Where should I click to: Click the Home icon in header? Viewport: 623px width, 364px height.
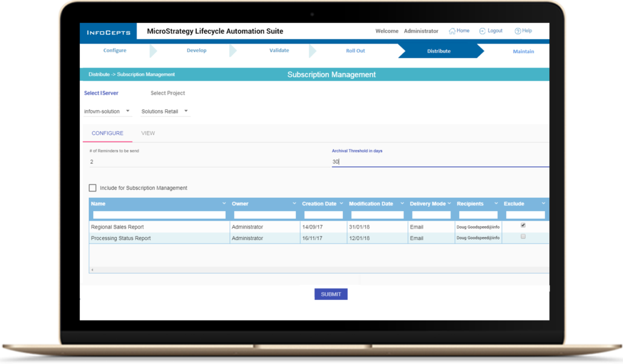coord(452,31)
